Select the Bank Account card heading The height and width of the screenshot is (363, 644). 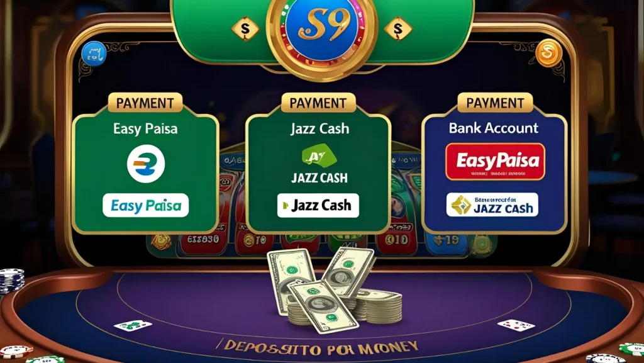point(493,128)
